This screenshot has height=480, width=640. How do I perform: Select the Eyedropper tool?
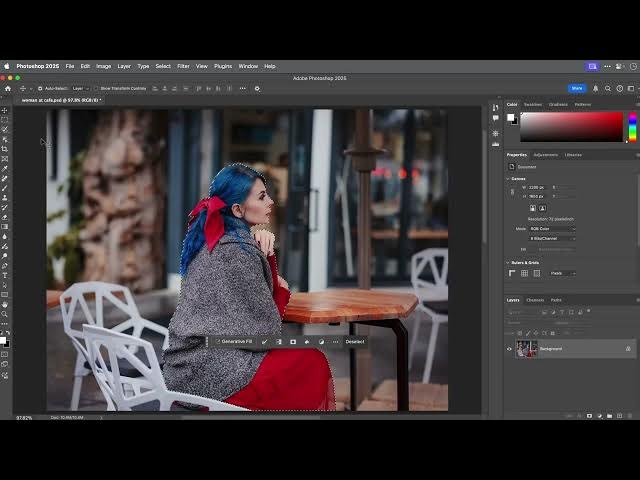(x=4, y=169)
